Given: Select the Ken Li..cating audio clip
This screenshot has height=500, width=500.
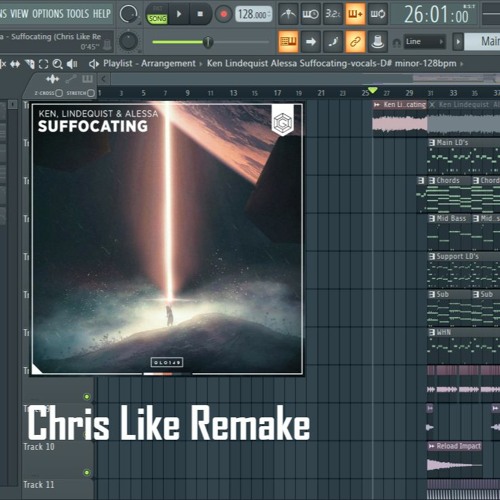Looking at the screenshot, I should (x=400, y=118).
